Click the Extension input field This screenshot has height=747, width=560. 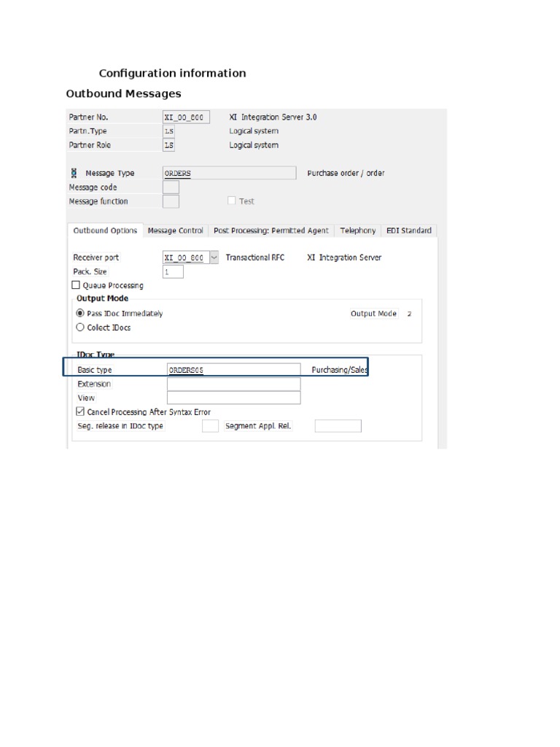click(x=234, y=384)
